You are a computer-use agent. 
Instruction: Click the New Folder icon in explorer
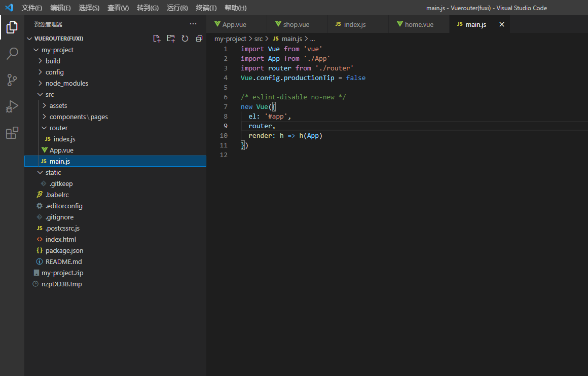(171, 39)
